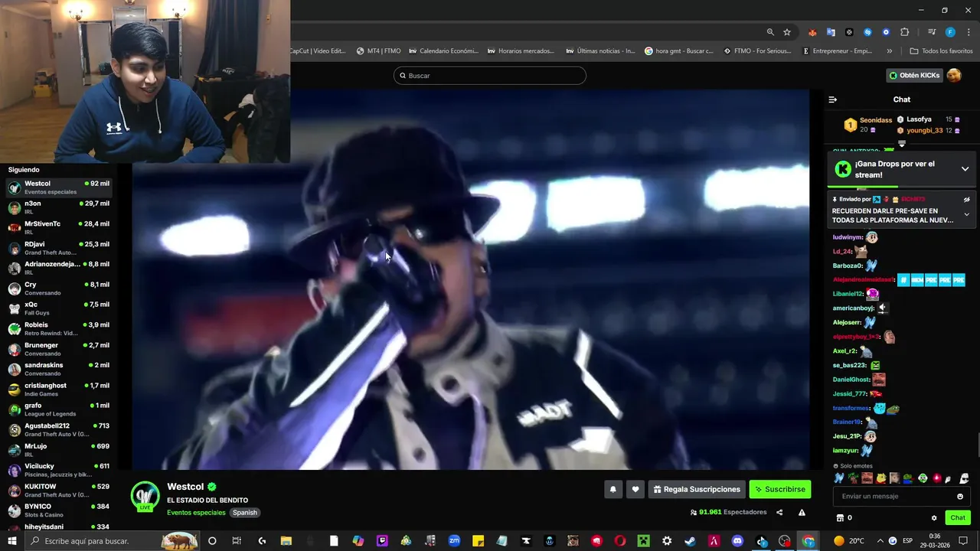Open the clock showing 0:36 in taskbar
The image size is (980, 551).
click(x=935, y=541)
